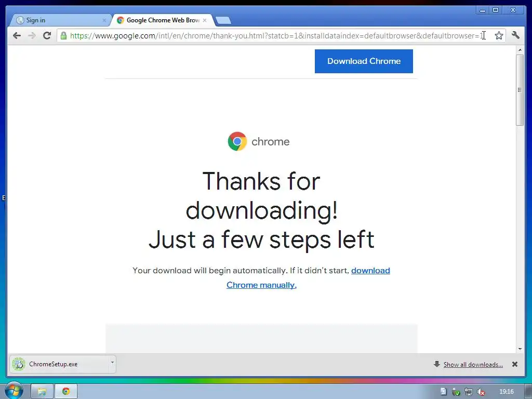Click the ChromeSetup.exe file icon
The width and height of the screenshot is (532, 399).
point(19,364)
